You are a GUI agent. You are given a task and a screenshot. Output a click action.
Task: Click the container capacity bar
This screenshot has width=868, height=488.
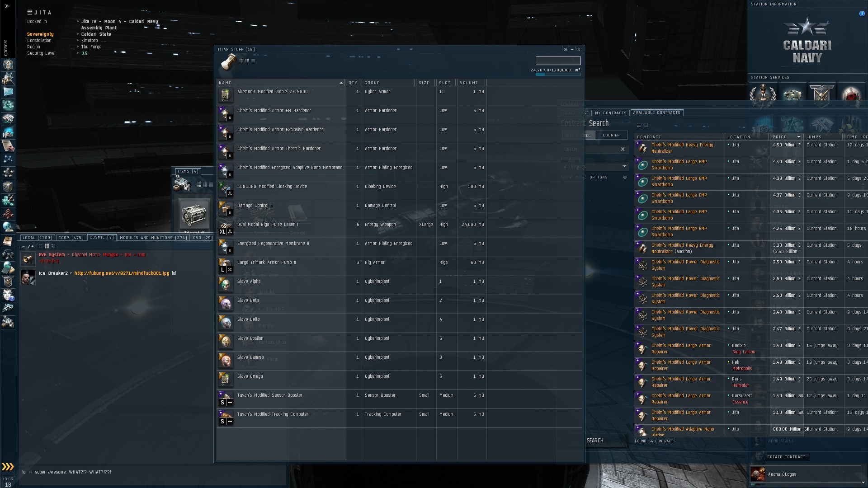[557, 75]
